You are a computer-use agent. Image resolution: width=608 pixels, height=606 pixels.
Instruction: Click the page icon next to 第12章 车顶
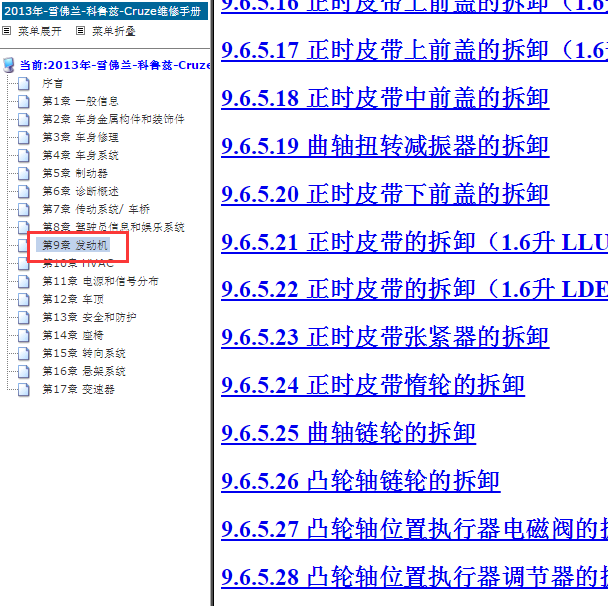coord(24,299)
